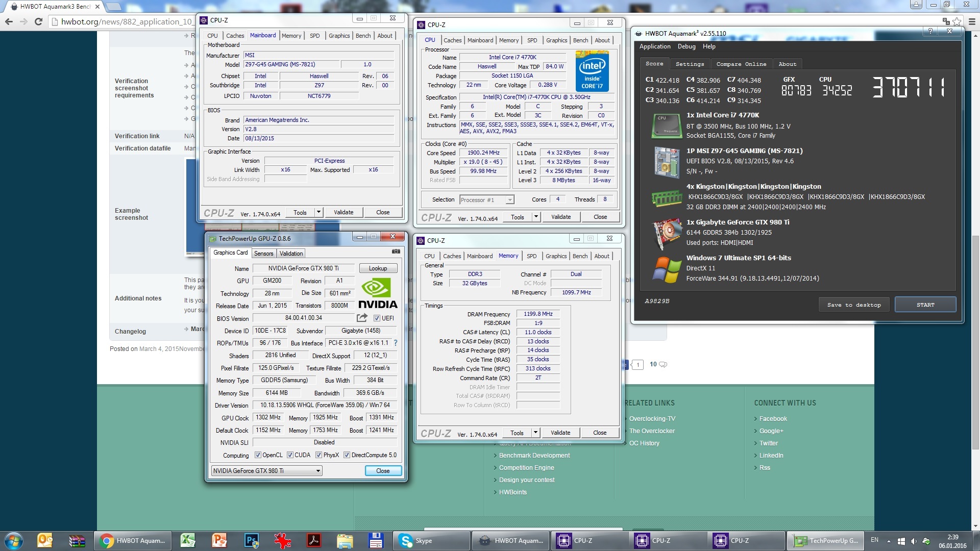Image resolution: width=980 pixels, height=551 pixels.
Task: Click the browser address bar URL
Action: click(x=127, y=21)
